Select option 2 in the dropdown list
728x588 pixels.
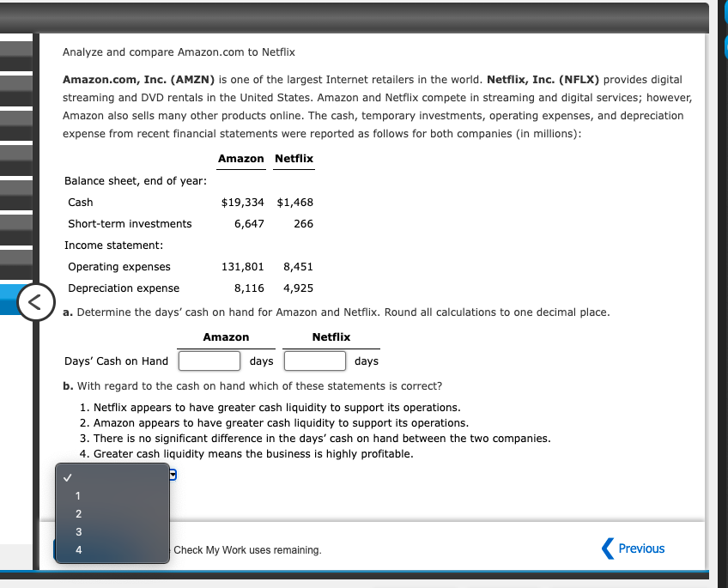tap(112, 513)
